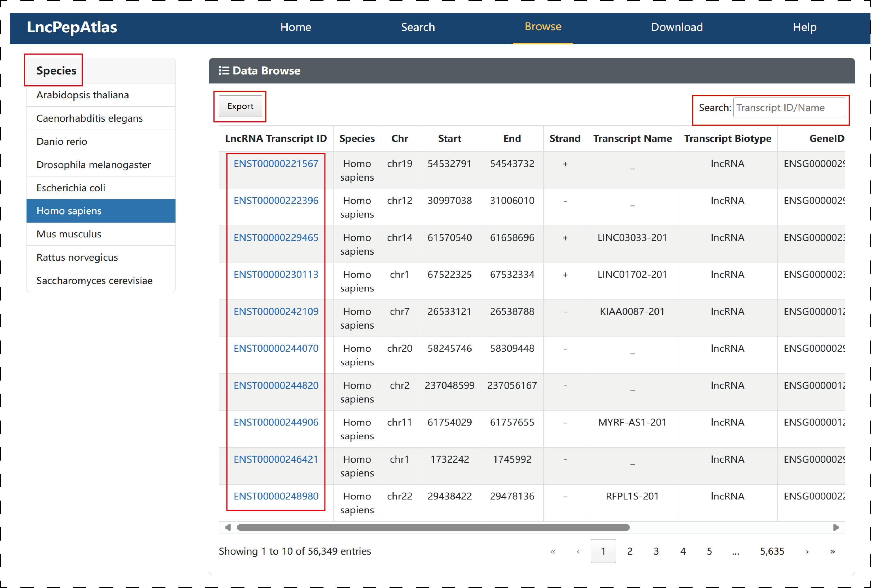Viewport: 871px width, 588px height.
Task: Select Arabidopsis thaliana species
Action: pyautogui.click(x=101, y=95)
